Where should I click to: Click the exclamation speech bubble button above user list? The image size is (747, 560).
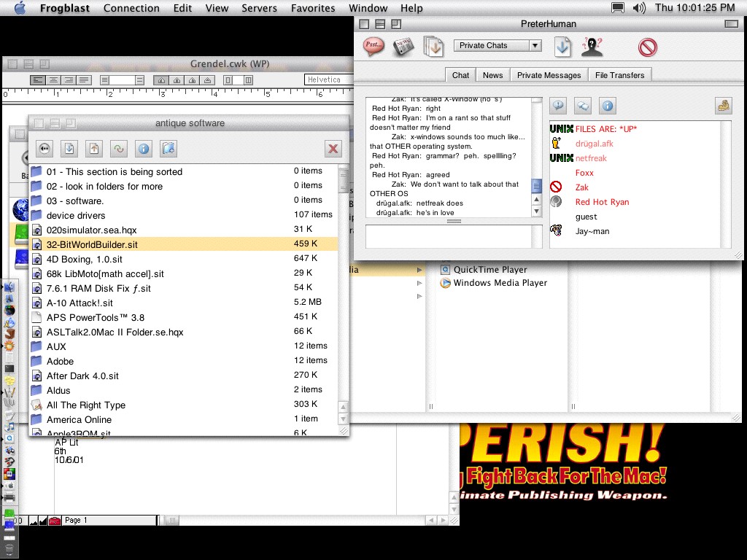click(x=558, y=106)
